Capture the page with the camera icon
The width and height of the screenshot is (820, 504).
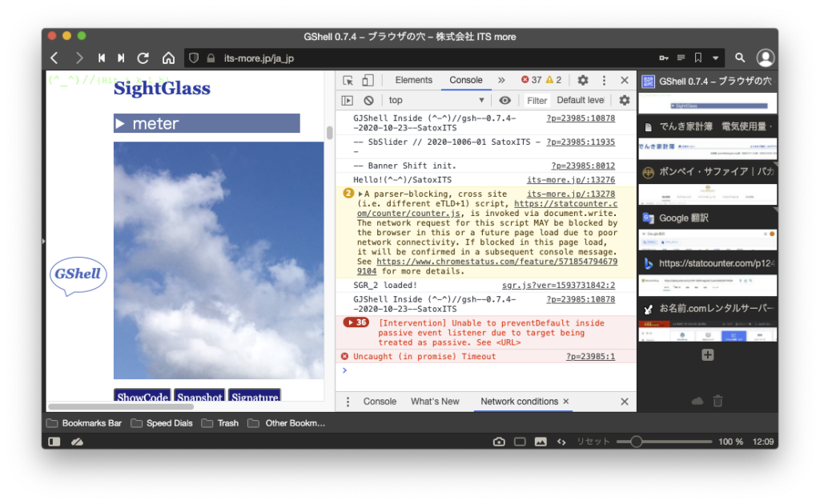click(x=499, y=442)
